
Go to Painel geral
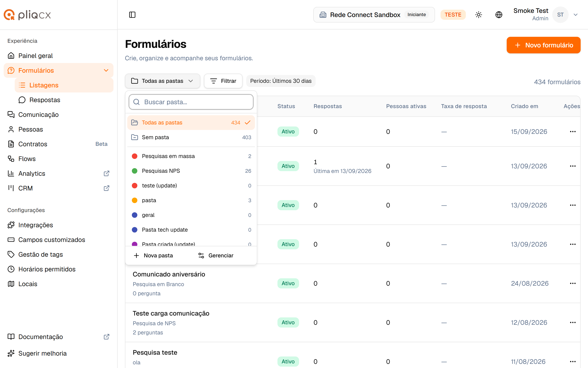coord(59,56)
